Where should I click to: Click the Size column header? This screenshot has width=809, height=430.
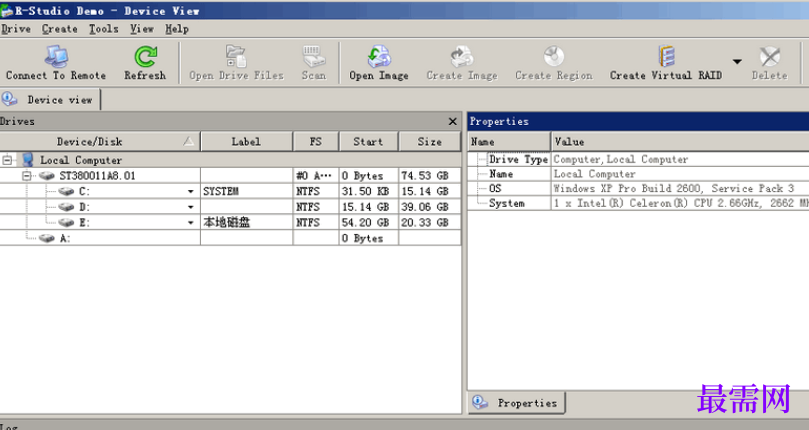(x=430, y=141)
